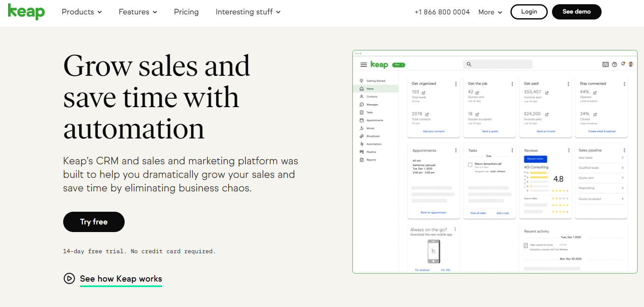Click the Negotiating row in Sales pipeline
This screenshot has width=644, height=307.
(x=601, y=188)
